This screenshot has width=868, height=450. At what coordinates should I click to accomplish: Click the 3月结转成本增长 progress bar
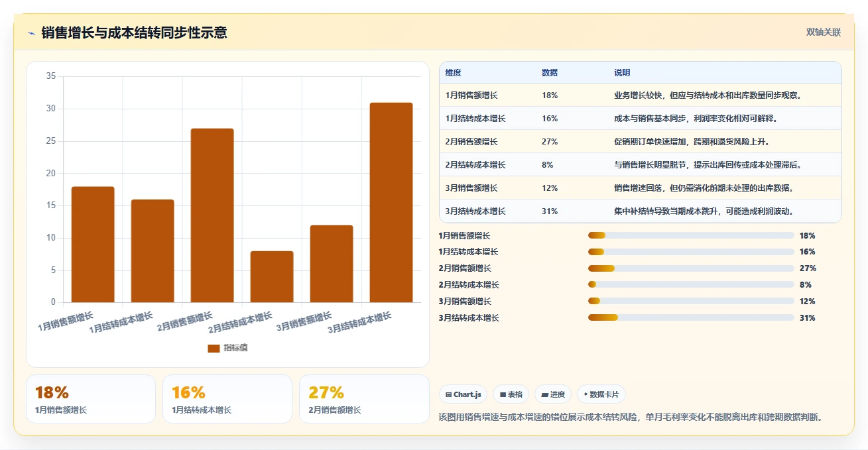(x=691, y=318)
